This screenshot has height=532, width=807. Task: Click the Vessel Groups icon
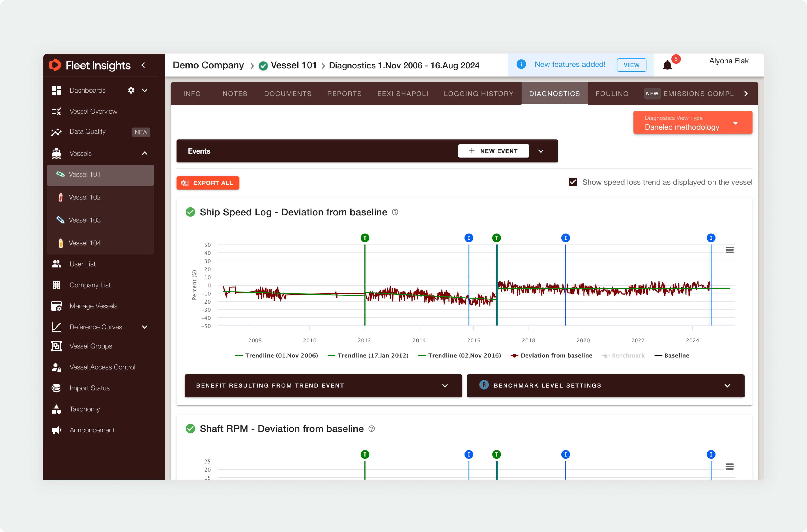tap(56, 346)
